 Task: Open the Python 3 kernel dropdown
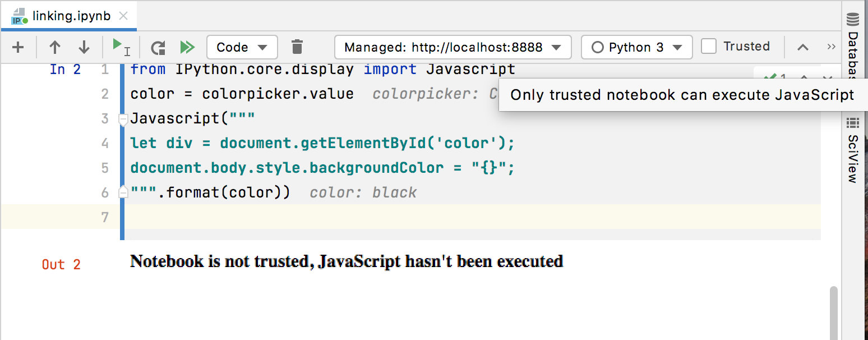tap(637, 47)
